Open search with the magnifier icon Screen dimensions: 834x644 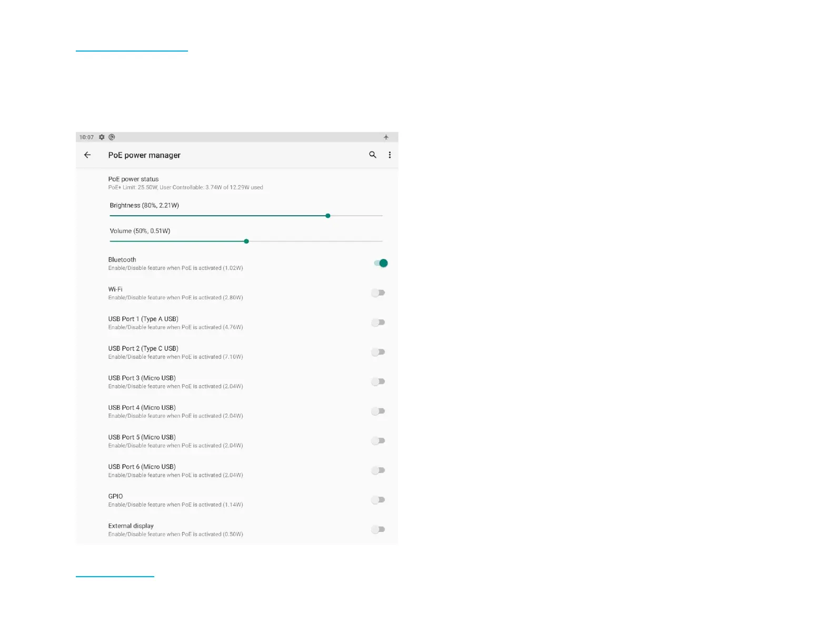[x=373, y=155]
